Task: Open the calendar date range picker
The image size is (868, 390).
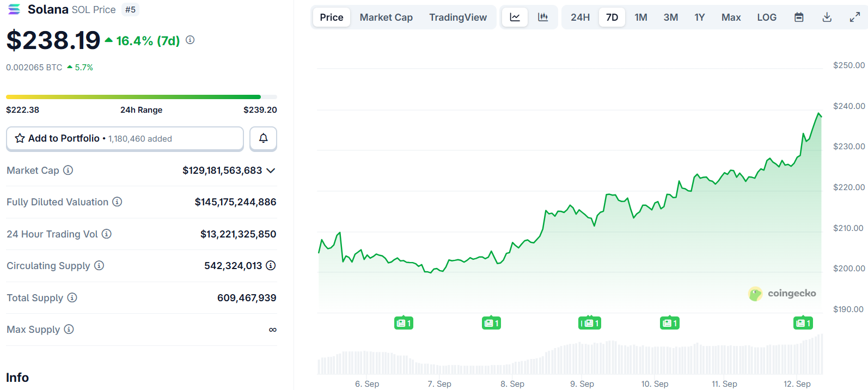Action: [x=799, y=17]
